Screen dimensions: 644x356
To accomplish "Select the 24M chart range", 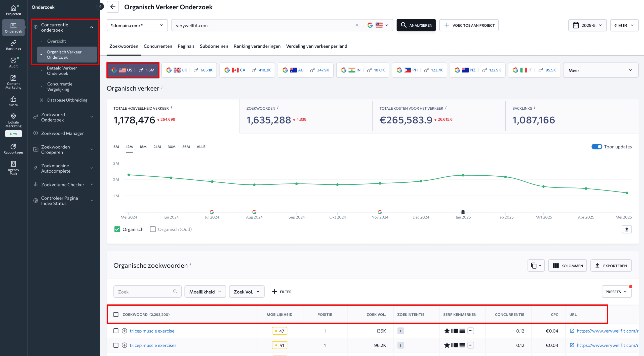I will click(x=157, y=147).
